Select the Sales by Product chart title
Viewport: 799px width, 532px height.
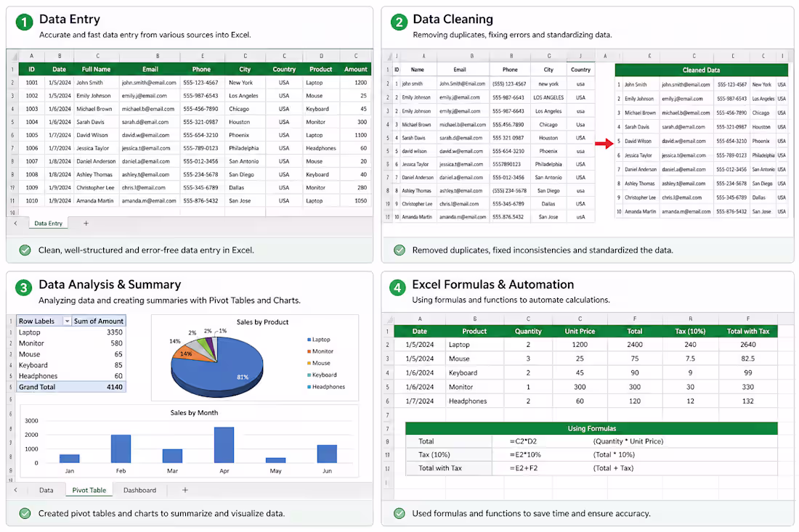pyautogui.click(x=262, y=322)
